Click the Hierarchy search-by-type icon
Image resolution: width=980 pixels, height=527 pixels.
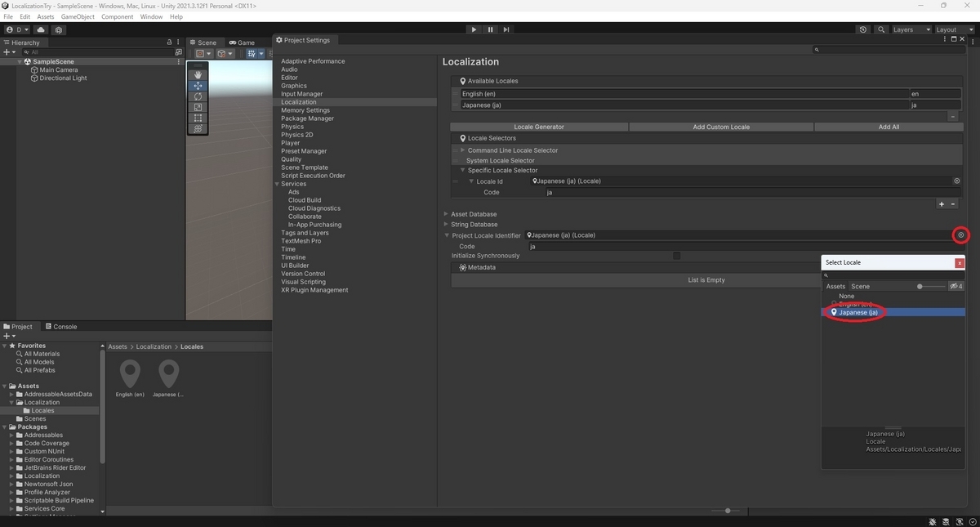coord(179,52)
